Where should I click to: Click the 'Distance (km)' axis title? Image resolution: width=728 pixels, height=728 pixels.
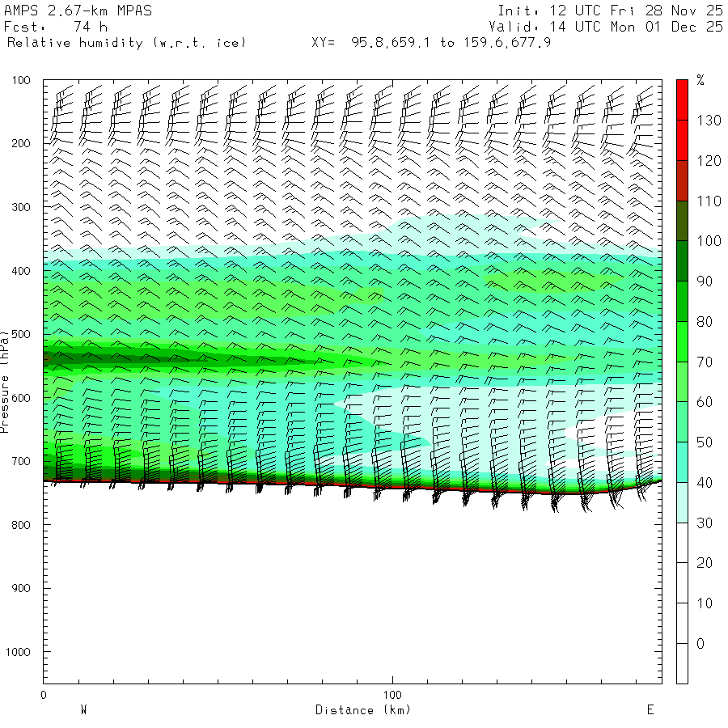(363, 710)
